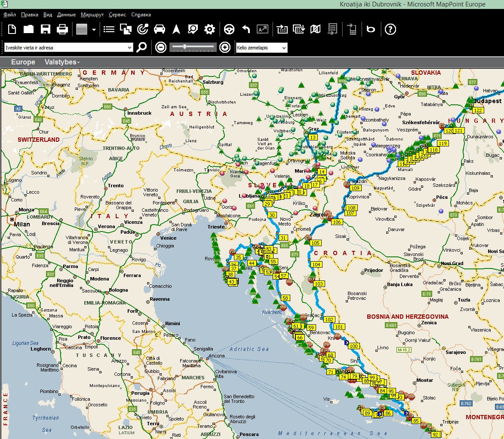Click the send to mobile device icon

tap(352, 29)
